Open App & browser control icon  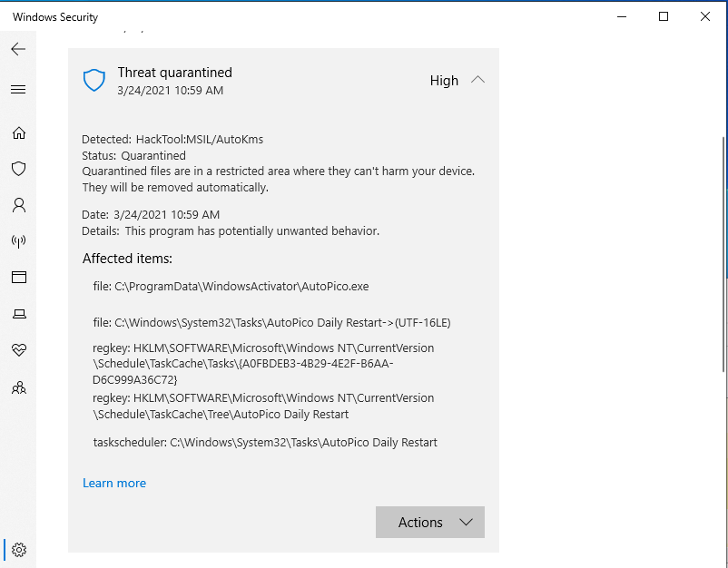click(x=18, y=277)
